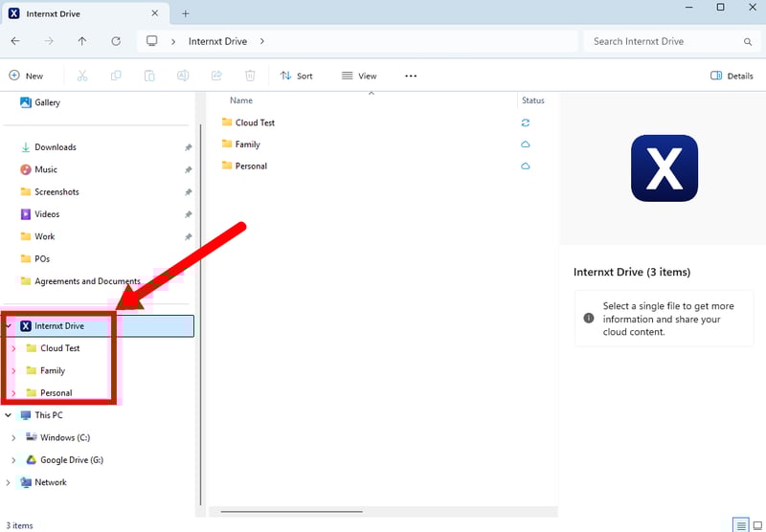Viewport: 766px width, 532px height.
Task: Unpin Music using its pin icon
Action: (x=188, y=170)
